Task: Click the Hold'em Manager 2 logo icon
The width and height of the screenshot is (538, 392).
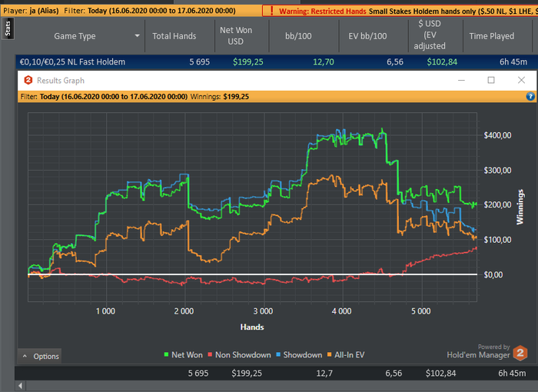Action: point(520,353)
